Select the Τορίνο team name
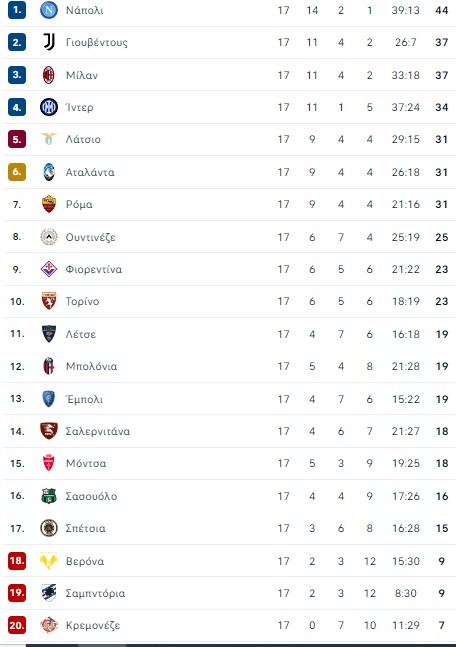Image resolution: width=456 pixels, height=647 pixels. coord(82,301)
